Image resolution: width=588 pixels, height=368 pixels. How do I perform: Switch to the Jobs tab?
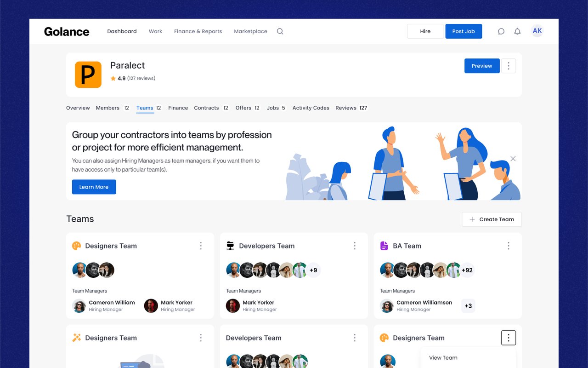(x=276, y=108)
